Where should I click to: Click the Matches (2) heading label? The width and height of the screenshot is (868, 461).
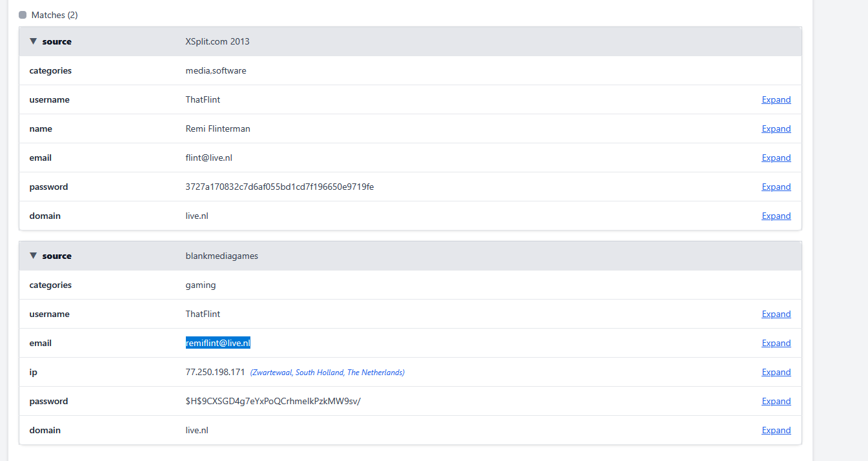(x=54, y=15)
